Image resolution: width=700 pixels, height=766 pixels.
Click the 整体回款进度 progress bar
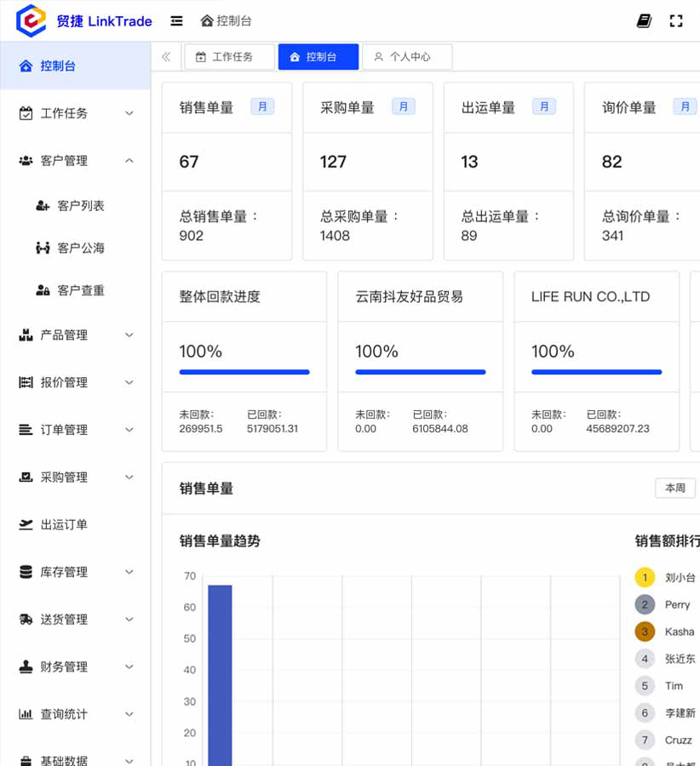point(244,372)
